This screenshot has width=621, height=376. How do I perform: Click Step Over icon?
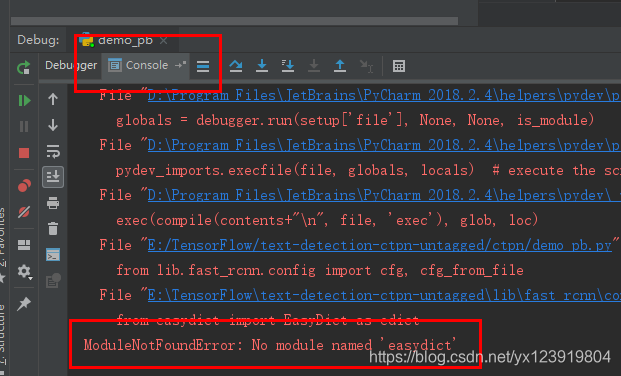236,66
